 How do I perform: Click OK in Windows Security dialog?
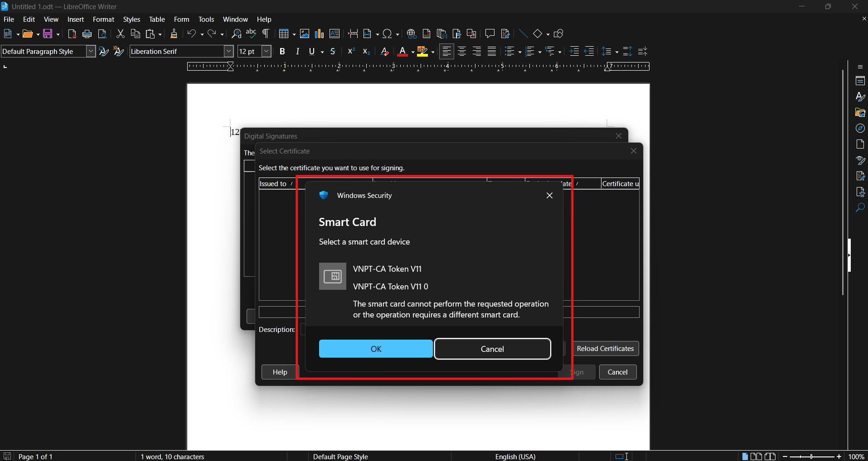(x=376, y=349)
